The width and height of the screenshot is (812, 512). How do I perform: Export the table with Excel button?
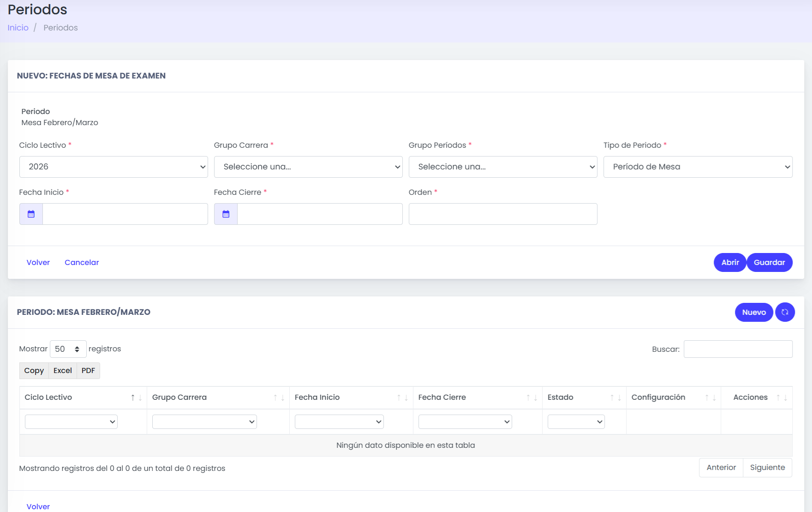(63, 371)
